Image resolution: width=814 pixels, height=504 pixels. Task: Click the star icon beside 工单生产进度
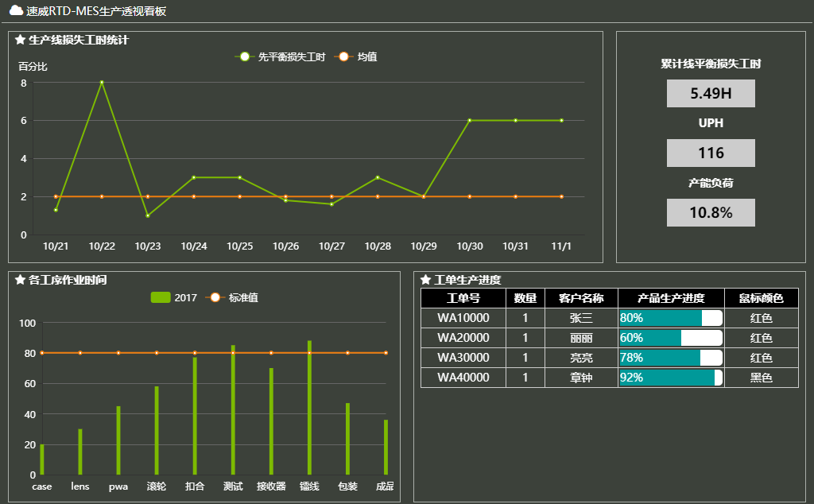tap(425, 281)
